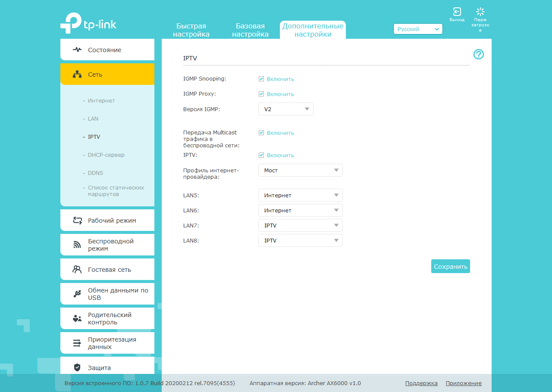This screenshot has width=552, height=392.
Task: Open the LAN submenu item
Action: 93,118
